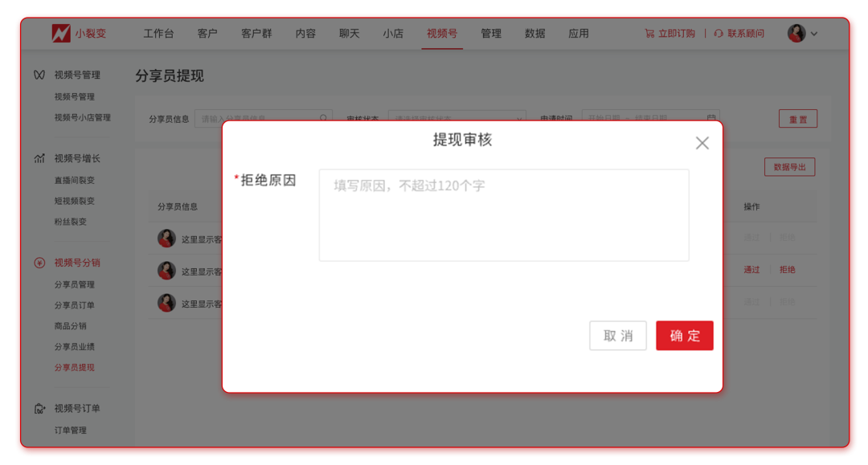This screenshot has height=465, width=868.
Task: Click the 拒绝原因 reason text area
Action: (504, 214)
